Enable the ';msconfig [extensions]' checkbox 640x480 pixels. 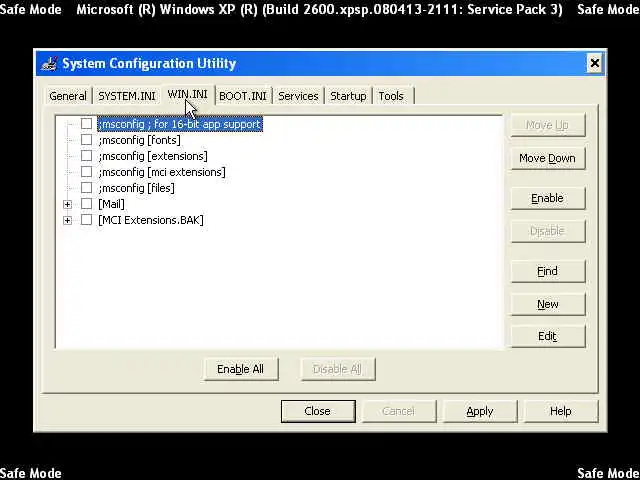click(x=86, y=156)
